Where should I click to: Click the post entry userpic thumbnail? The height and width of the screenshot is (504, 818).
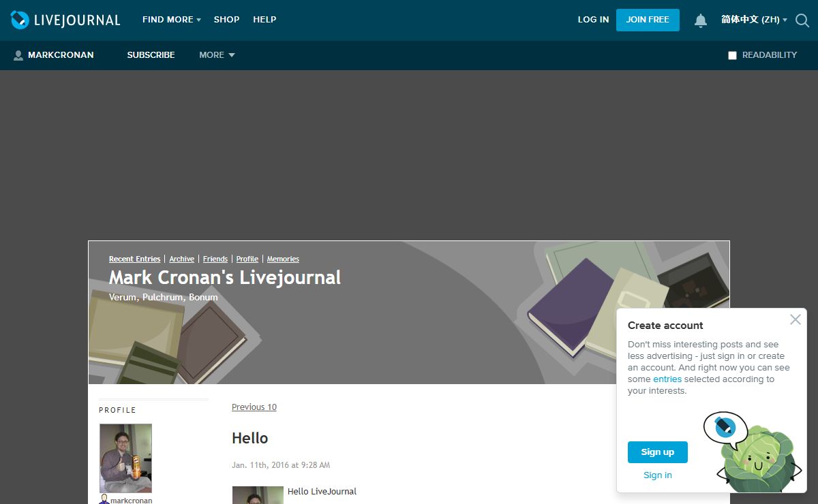(x=258, y=495)
